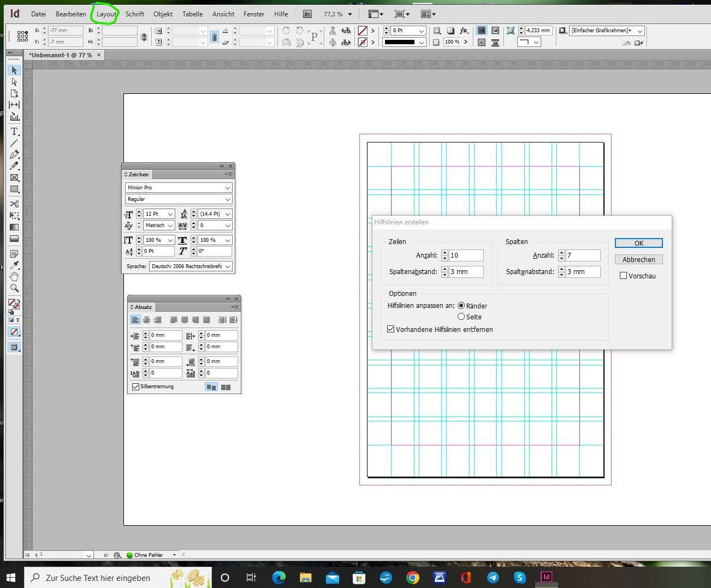This screenshot has width=711, height=588.
Task: Open Adobe Bridge with Br icon
Action: tap(307, 14)
